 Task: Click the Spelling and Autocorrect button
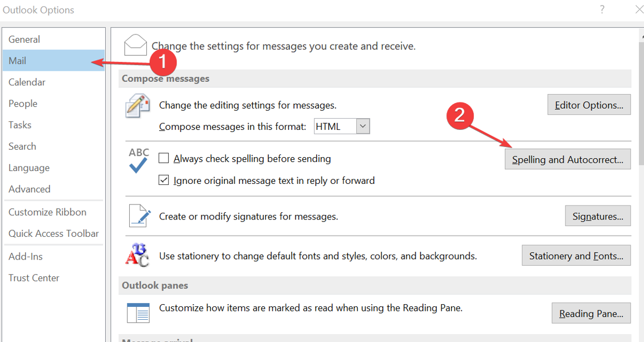568,159
